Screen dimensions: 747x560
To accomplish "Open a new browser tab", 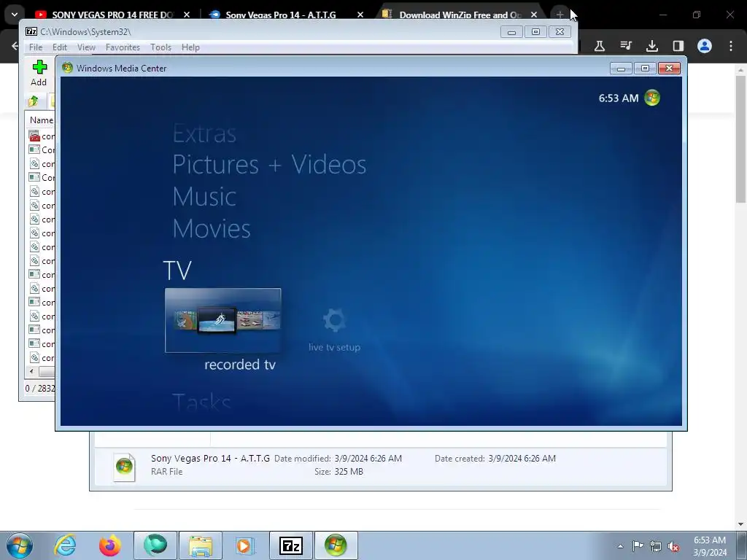I will (x=560, y=15).
